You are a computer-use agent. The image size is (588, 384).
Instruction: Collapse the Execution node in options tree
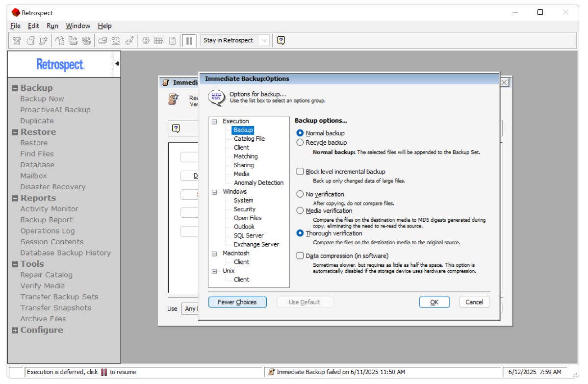tap(214, 122)
